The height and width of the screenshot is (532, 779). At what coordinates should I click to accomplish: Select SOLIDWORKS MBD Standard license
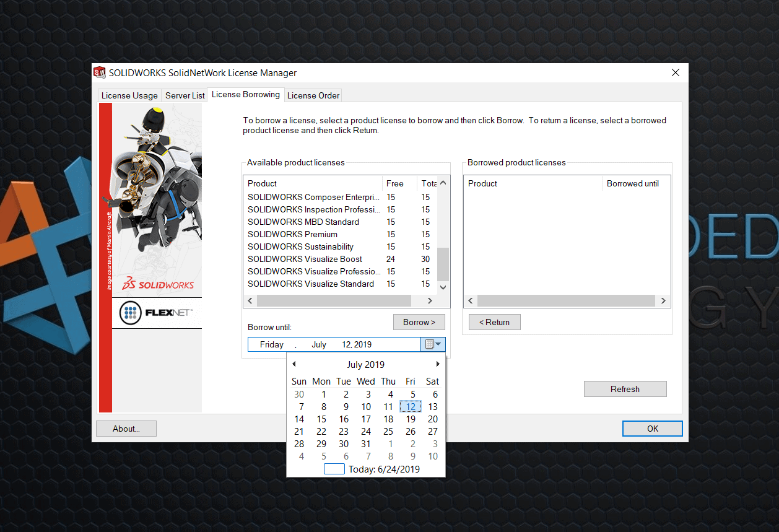pyautogui.click(x=340, y=222)
